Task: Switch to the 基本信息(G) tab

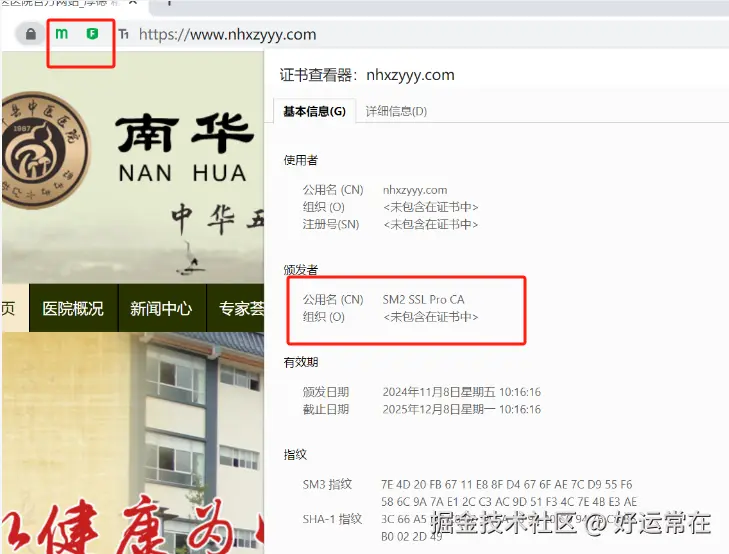Action: tap(314, 112)
